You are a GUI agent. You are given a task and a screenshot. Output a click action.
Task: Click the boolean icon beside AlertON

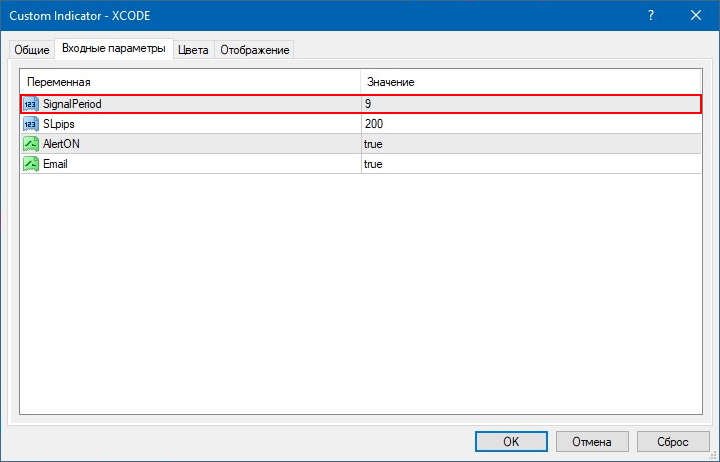pyautogui.click(x=30, y=143)
